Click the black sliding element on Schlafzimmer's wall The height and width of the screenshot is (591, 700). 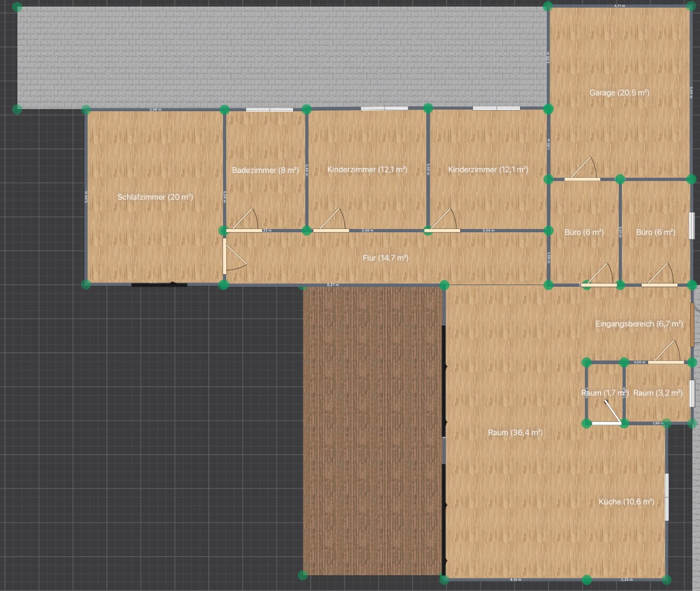[x=159, y=284]
